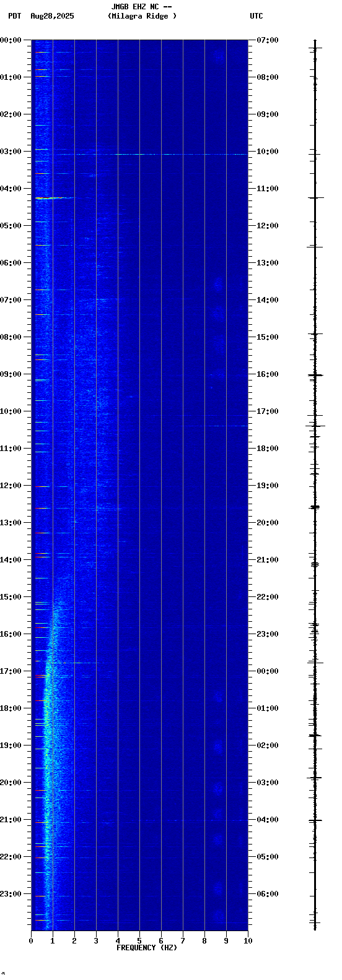Image resolution: width=342 pixels, height=980 pixels.
Task: Click the date label Aug28,2025
Action: [x=52, y=16]
